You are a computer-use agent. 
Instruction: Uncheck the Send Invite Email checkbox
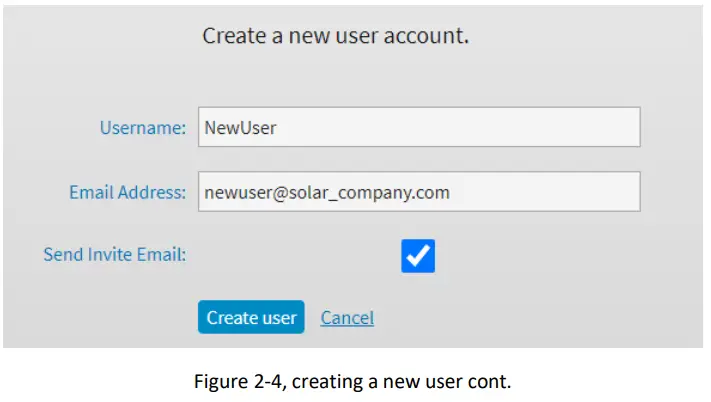click(x=418, y=255)
